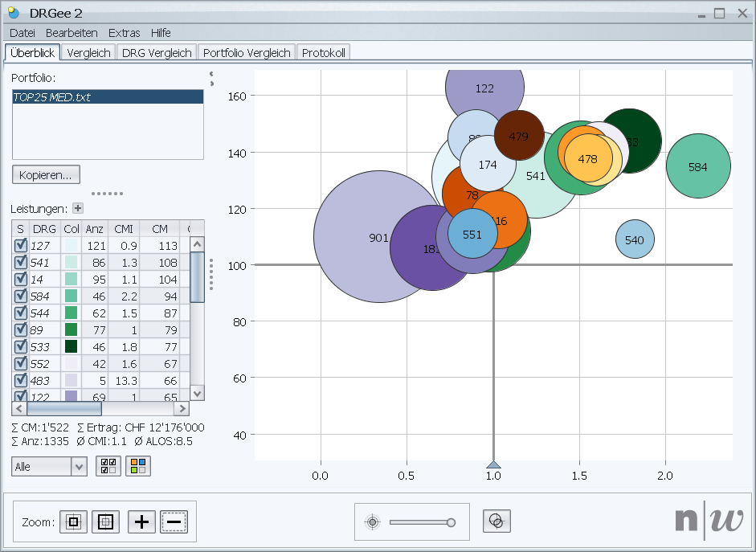Viewport: 756px width, 552px height.
Task: Select the TOP25 MED.txt portfolio entry
Action: (x=108, y=97)
